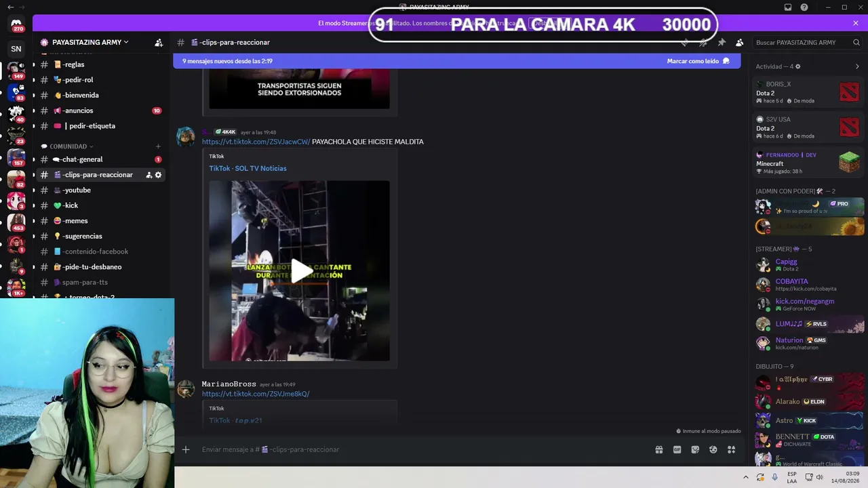868x488 pixels.
Task: Open the -anuncios channel
Action: (99, 110)
